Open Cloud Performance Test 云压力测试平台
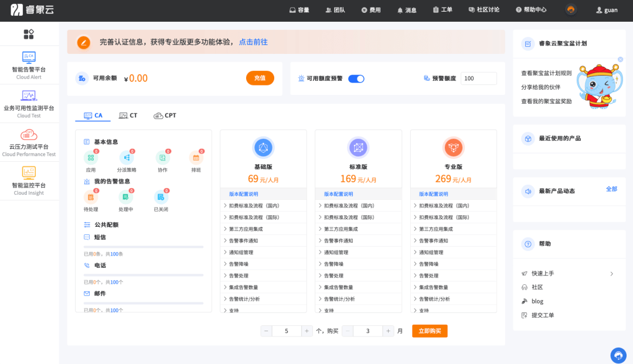This screenshot has height=364, width=633. pyautogui.click(x=29, y=142)
